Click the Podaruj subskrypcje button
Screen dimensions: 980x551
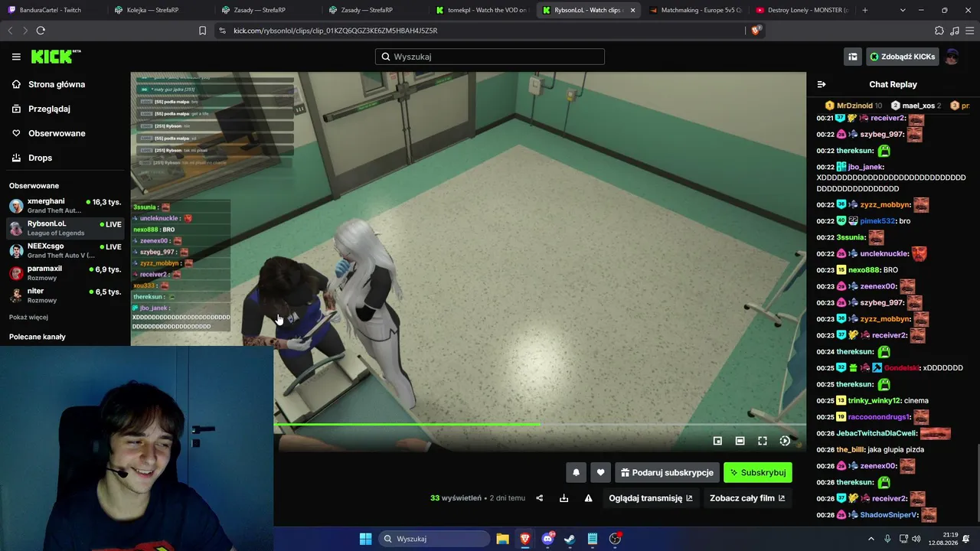point(667,473)
